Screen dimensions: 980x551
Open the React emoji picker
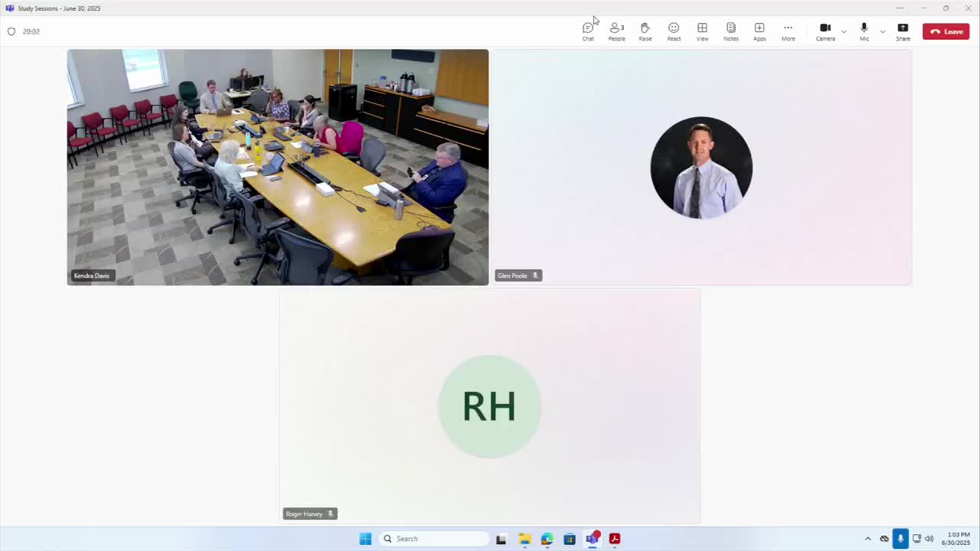click(x=674, y=31)
